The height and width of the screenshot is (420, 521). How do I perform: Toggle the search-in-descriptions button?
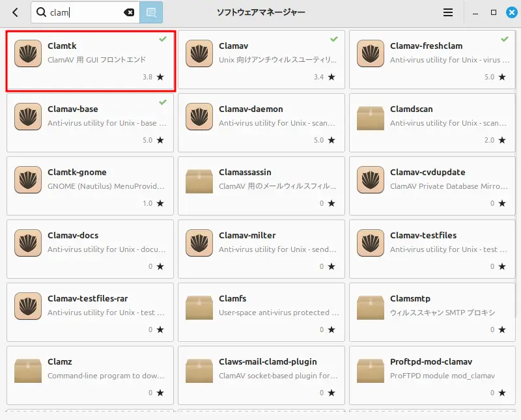[151, 12]
